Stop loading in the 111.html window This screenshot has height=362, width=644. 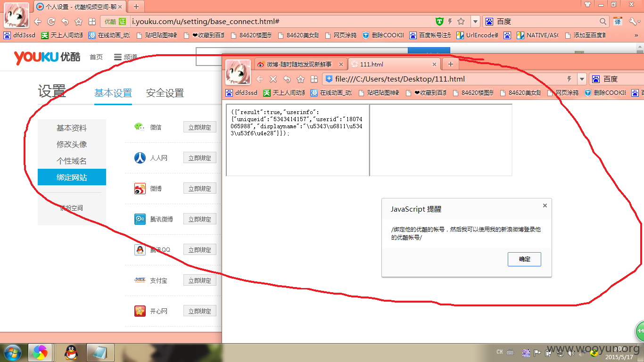click(x=273, y=79)
